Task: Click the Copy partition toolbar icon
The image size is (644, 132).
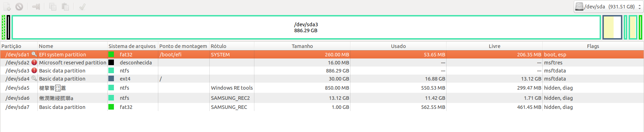Action: click(53, 7)
